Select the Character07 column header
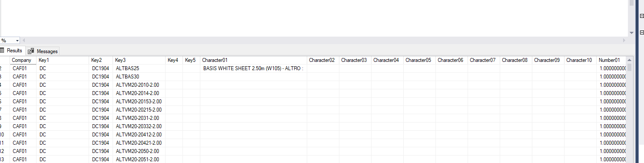 click(x=484, y=60)
